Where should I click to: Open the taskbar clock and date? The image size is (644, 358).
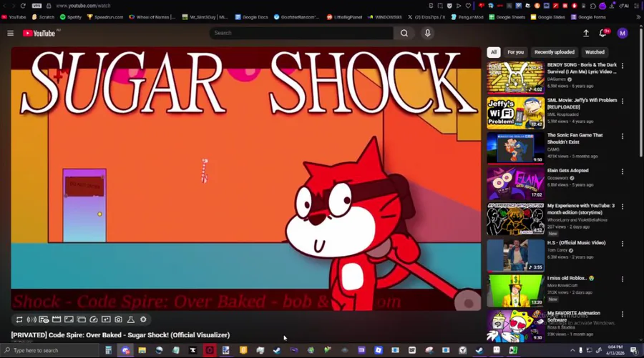615,350
